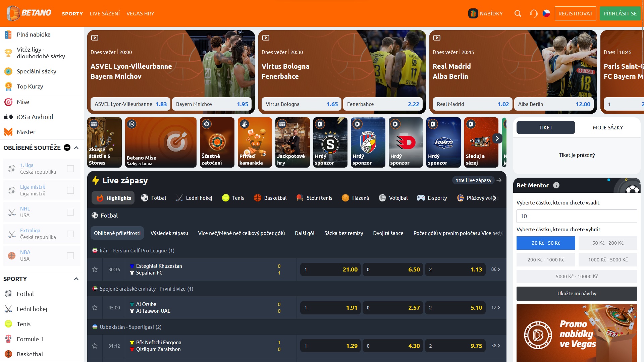Tick the 1. liga checkbox
644x362 pixels.
70,169
